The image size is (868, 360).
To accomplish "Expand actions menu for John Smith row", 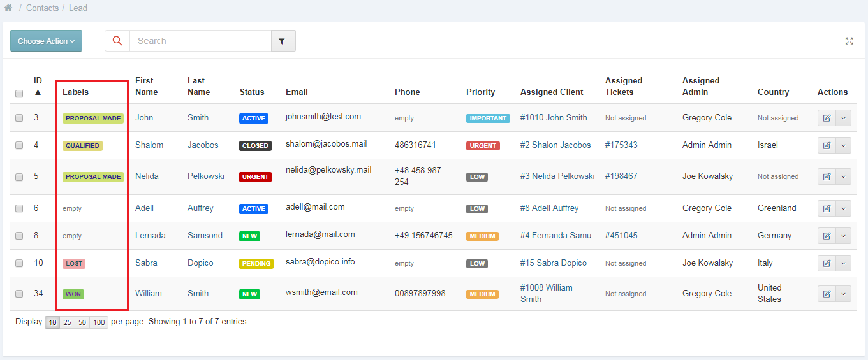I will [x=843, y=118].
